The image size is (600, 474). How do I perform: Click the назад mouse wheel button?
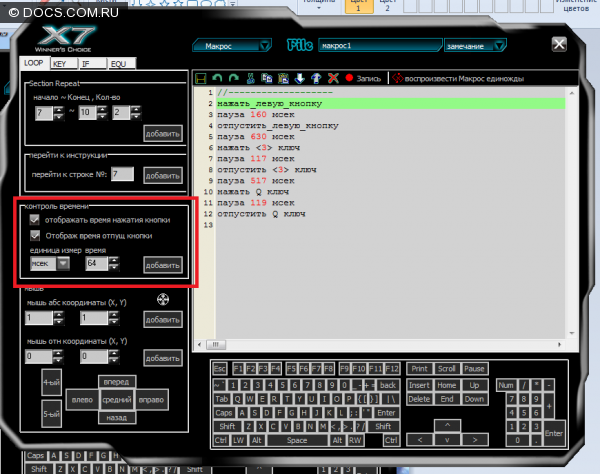[116, 417]
